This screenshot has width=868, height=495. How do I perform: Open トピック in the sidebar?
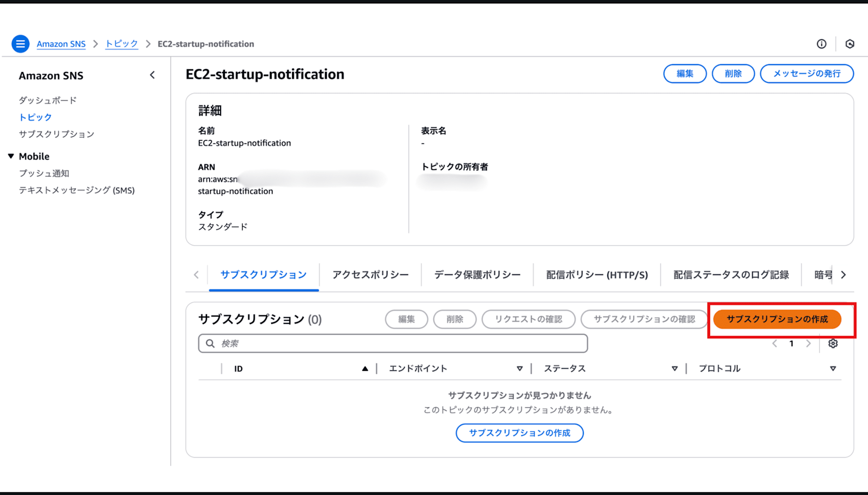point(35,117)
